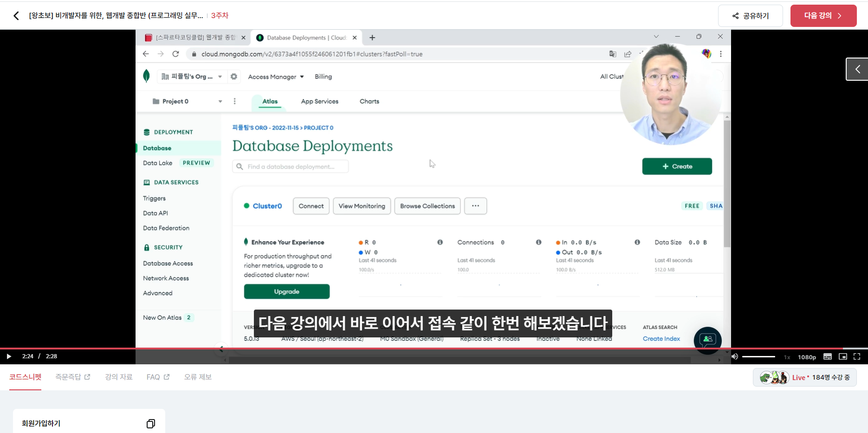Toggle subtitles caption icon
Screen dimensions: 868x433
pos(828,356)
